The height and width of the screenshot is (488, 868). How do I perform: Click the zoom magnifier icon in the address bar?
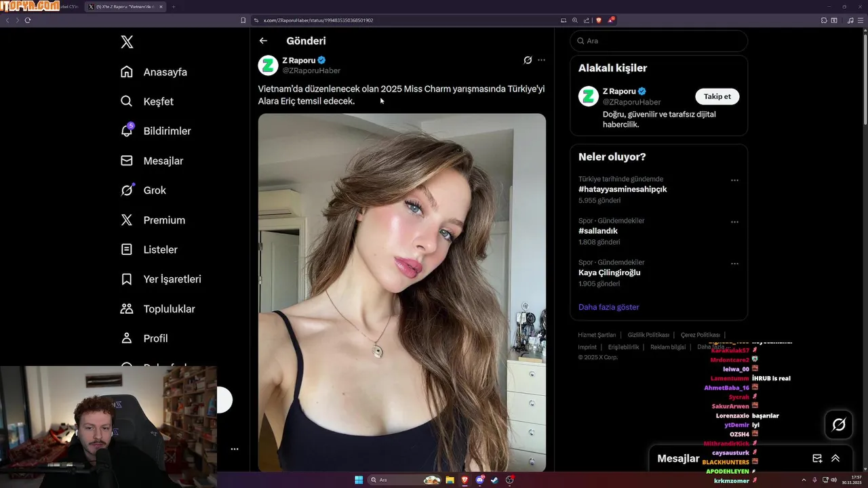coord(575,20)
